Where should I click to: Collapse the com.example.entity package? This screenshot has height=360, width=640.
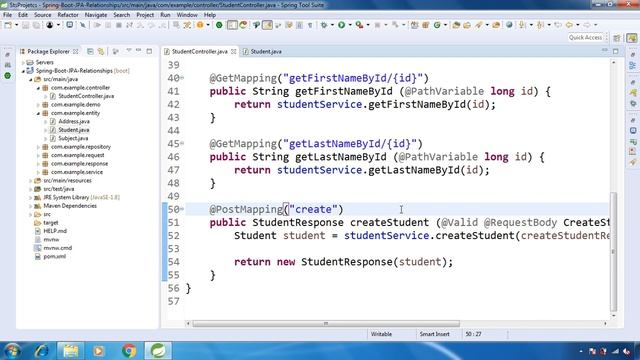coord(38,113)
